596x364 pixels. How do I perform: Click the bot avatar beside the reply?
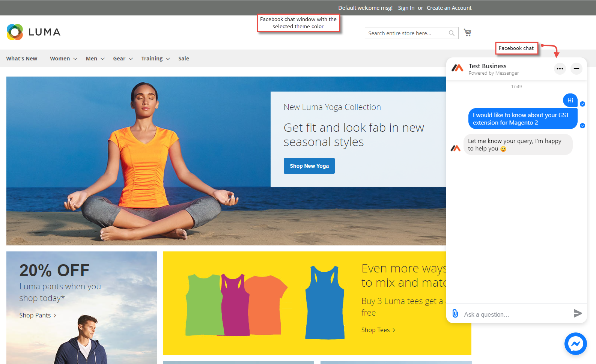(455, 149)
